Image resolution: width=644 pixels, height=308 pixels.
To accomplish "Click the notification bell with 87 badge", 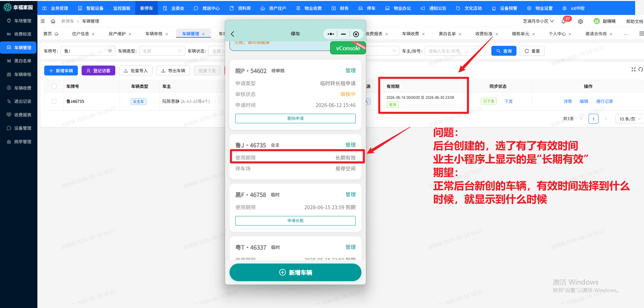I will point(564,21).
